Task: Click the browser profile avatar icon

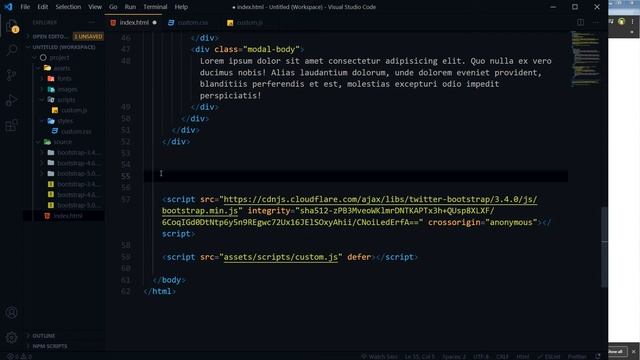Action: pos(621,22)
